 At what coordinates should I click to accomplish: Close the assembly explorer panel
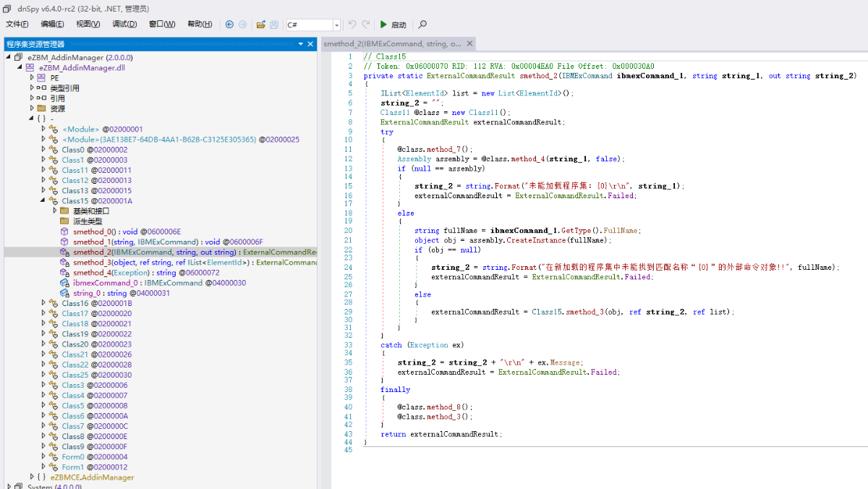tap(311, 44)
